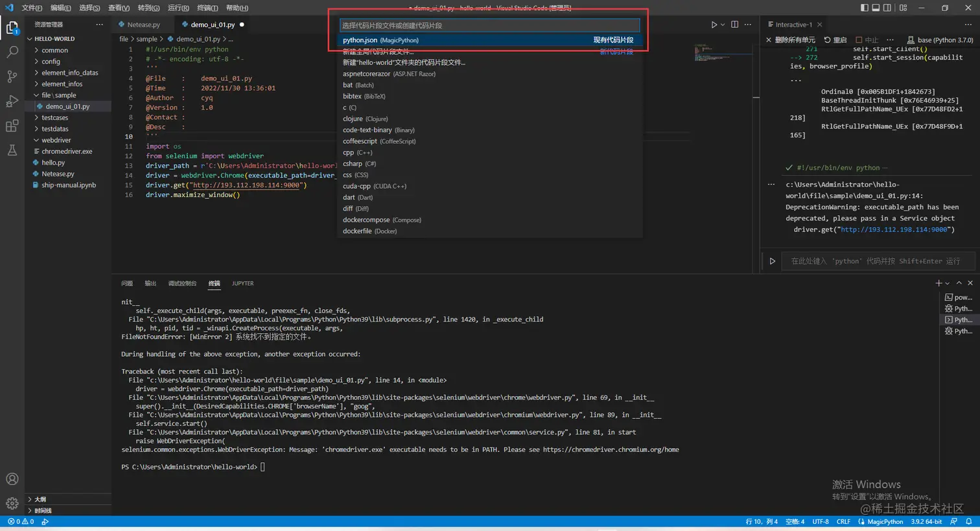The width and height of the screenshot is (980, 531).
Task: Open the http://193.112.198.114:9000 link in output
Action: pyautogui.click(x=894, y=230)
